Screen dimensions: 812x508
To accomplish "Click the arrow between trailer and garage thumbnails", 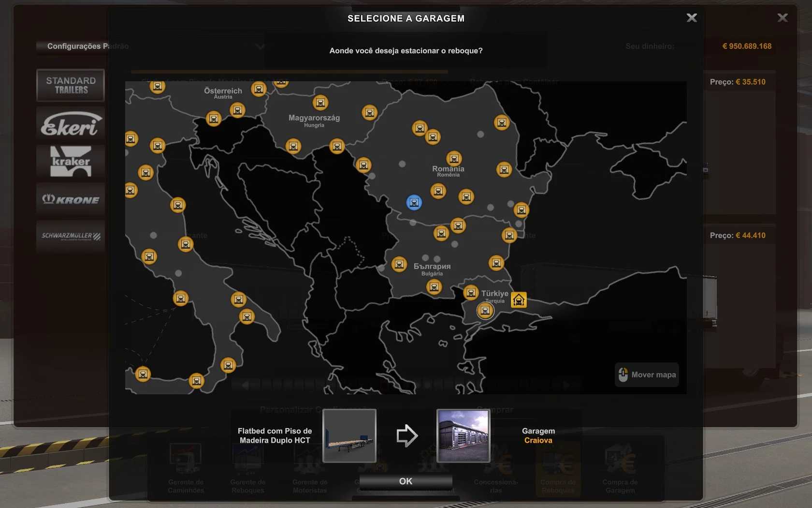I will pyautogui.click(x=406, y=435).
